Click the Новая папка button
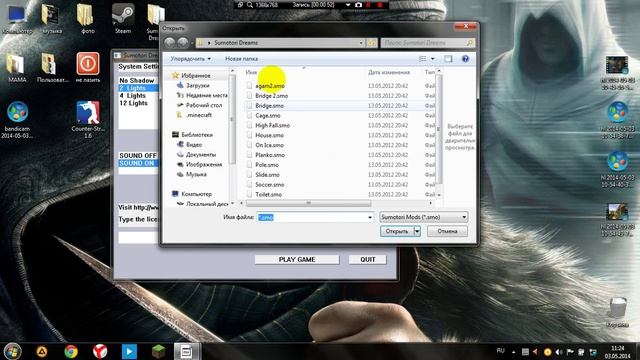Viewport: 640px width, 360px height. click(x=241, y=59)
